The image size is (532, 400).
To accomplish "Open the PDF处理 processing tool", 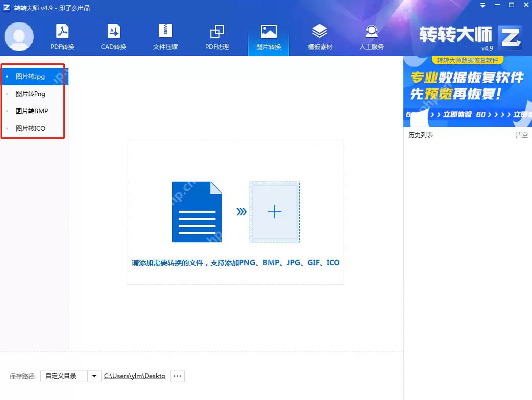I will click(217, 36).
